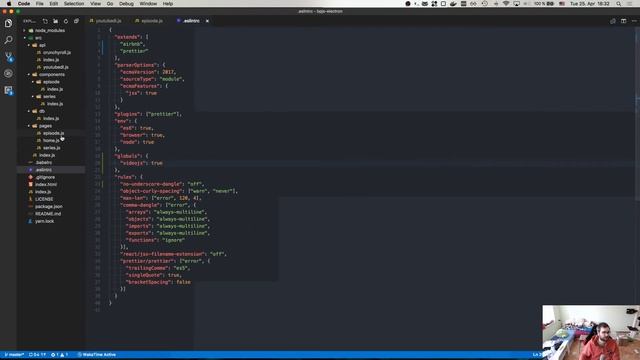
Task: Open the Source Control view icon
Action: click(x=8, y=57)
